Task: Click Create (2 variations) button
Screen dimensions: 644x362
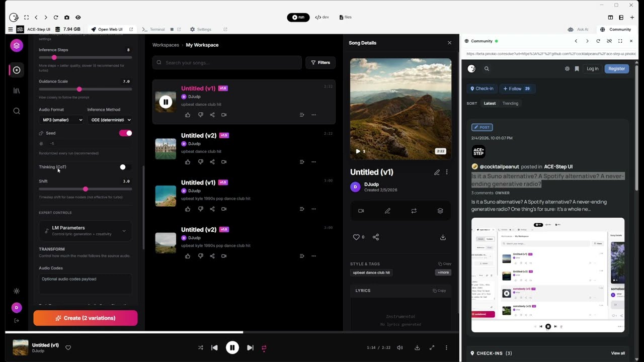Action: [x=86, y=318]
